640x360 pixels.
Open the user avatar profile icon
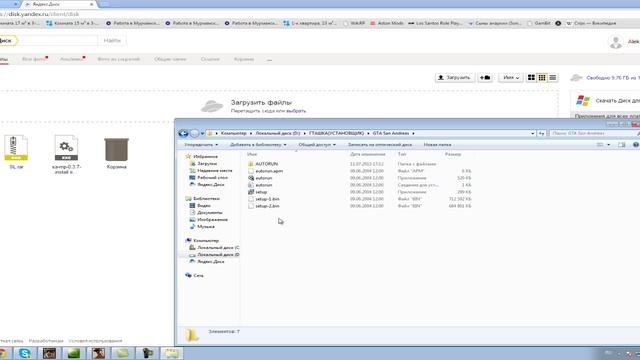615,42
